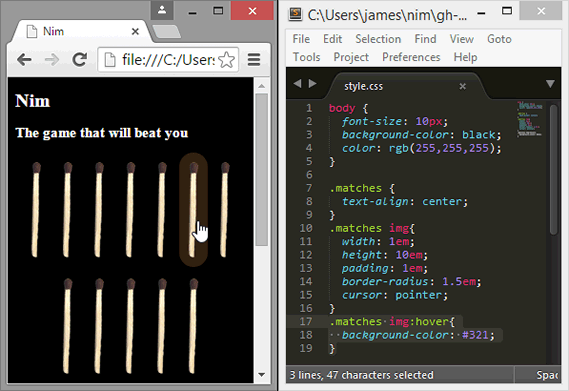Pick the second match in the bottom row
Image resolution: width=569 pixels, height=391 pixels.
point(99,326)
